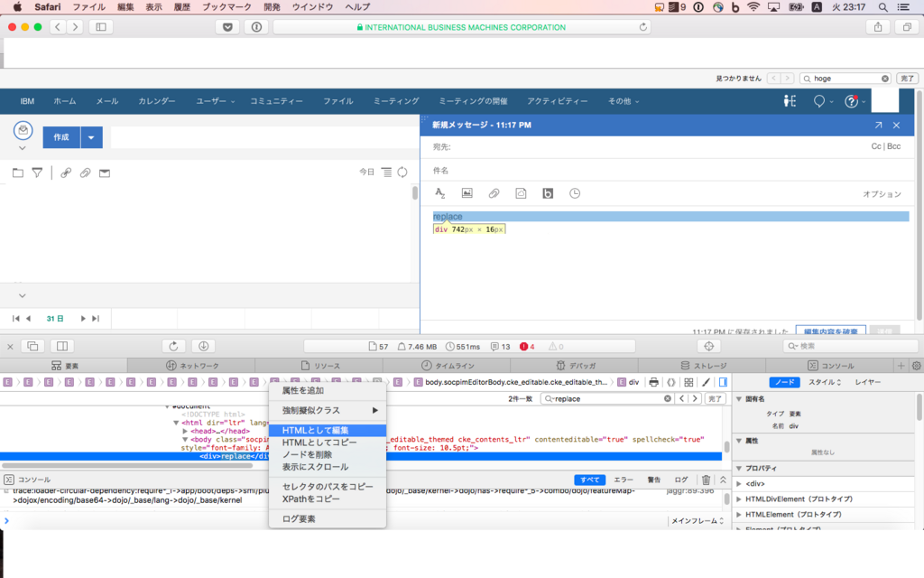Open the タイムライン inspector tab
The image size is (924, 578).
(x=448, y=366)
